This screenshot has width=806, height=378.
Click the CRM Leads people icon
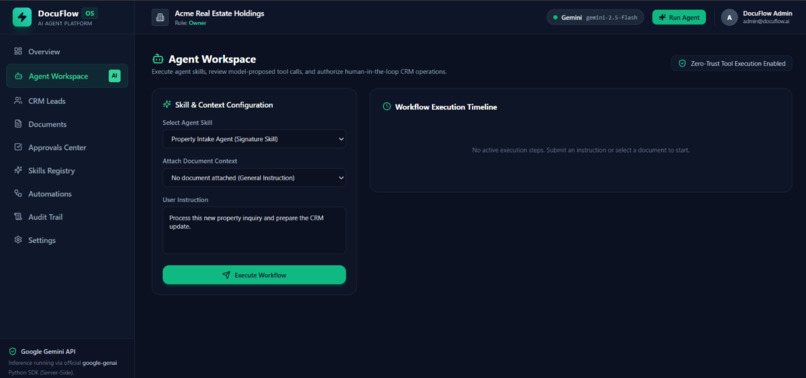[18, 101]
